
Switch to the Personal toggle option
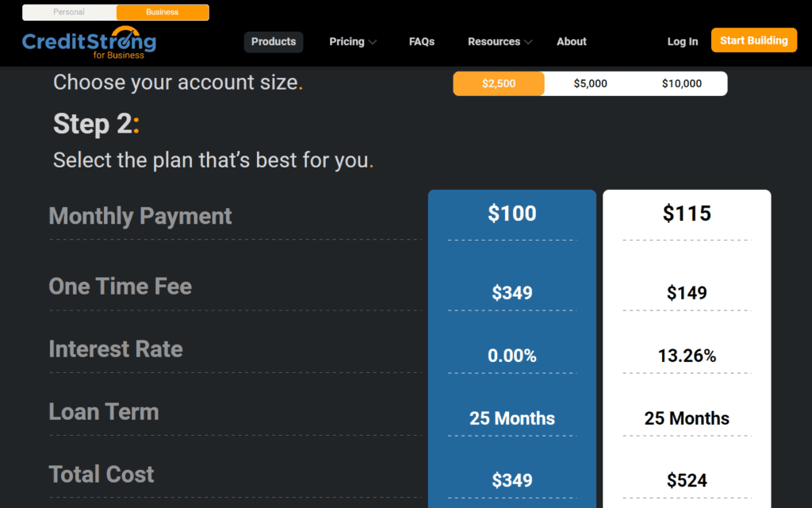coord(69,13)
